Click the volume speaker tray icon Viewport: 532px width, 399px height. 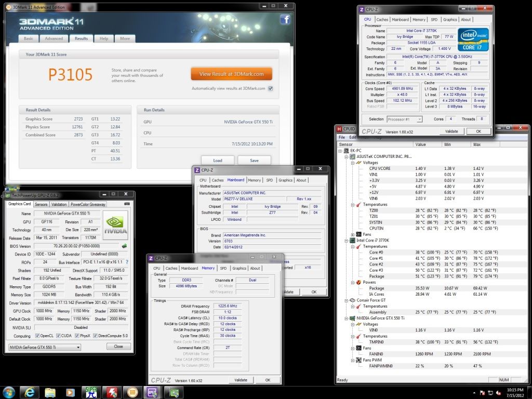tap(498, 393)
